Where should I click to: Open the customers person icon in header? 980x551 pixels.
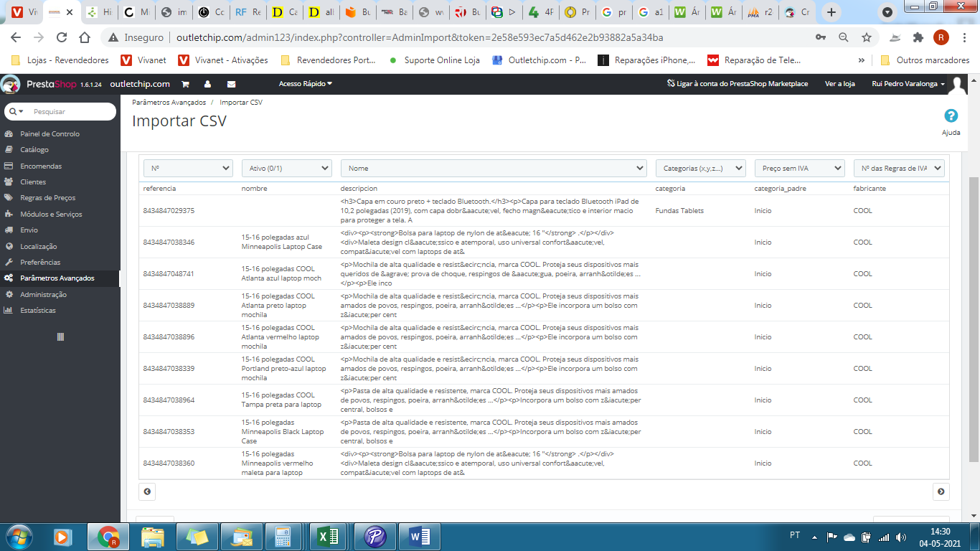(207, 84)
